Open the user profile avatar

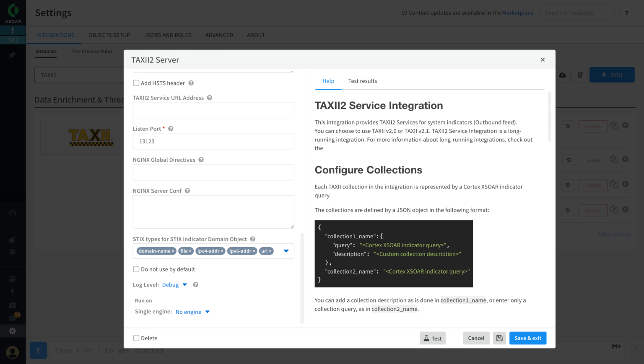pyautogui.click(x=13, y=352)
